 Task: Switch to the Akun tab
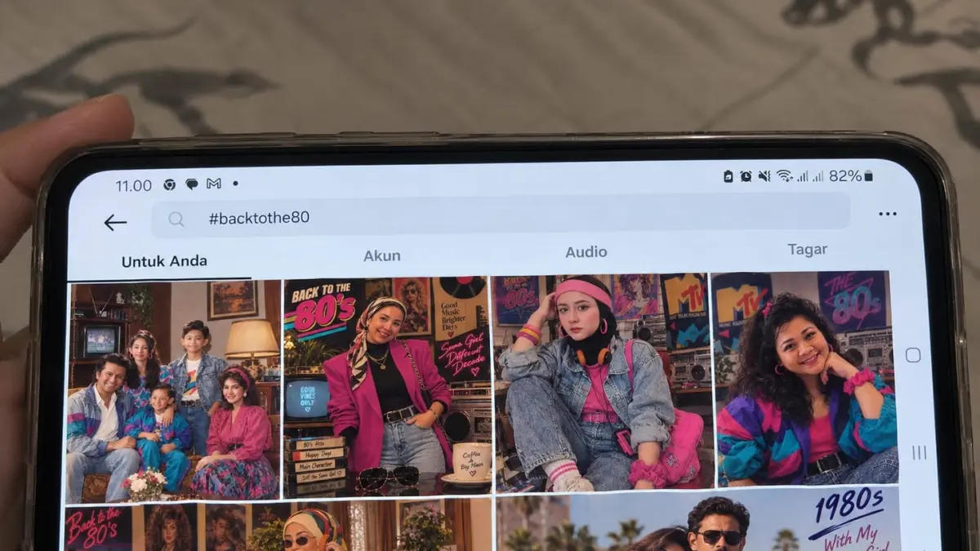[x=382, y=256]
